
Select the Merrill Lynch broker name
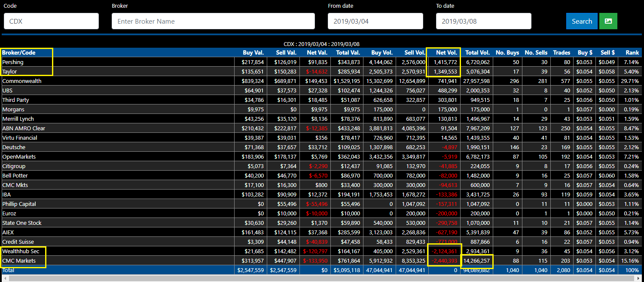[x=18, y=119]
